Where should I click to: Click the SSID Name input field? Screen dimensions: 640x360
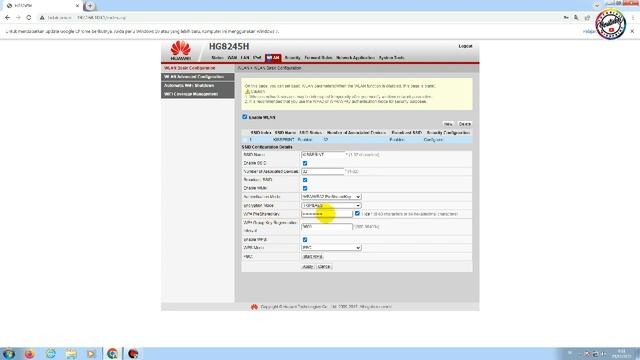(x=323, y=155)
